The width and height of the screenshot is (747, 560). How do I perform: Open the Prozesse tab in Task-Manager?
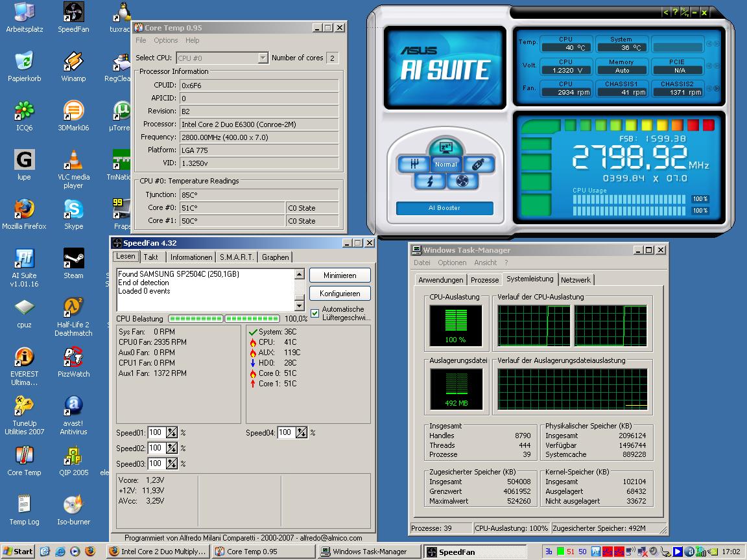tap(484, 280)
